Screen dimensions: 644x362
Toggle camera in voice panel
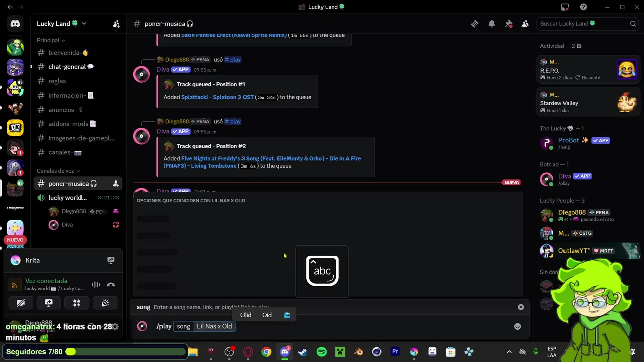[21, 303]
